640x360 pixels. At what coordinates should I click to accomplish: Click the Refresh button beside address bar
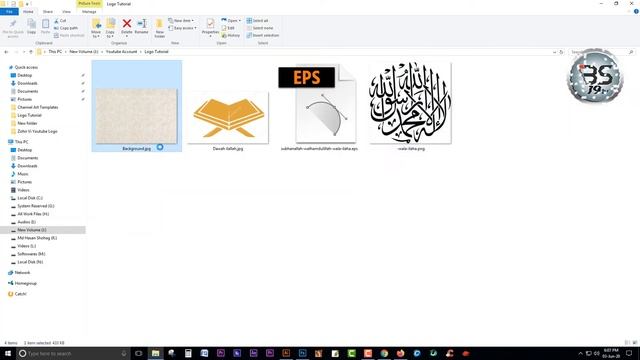click(561, 52)
